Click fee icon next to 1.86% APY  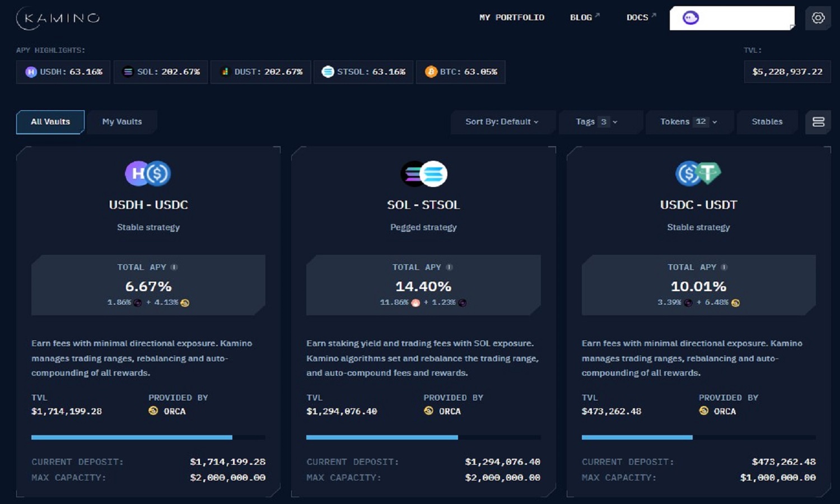(138, 303)
